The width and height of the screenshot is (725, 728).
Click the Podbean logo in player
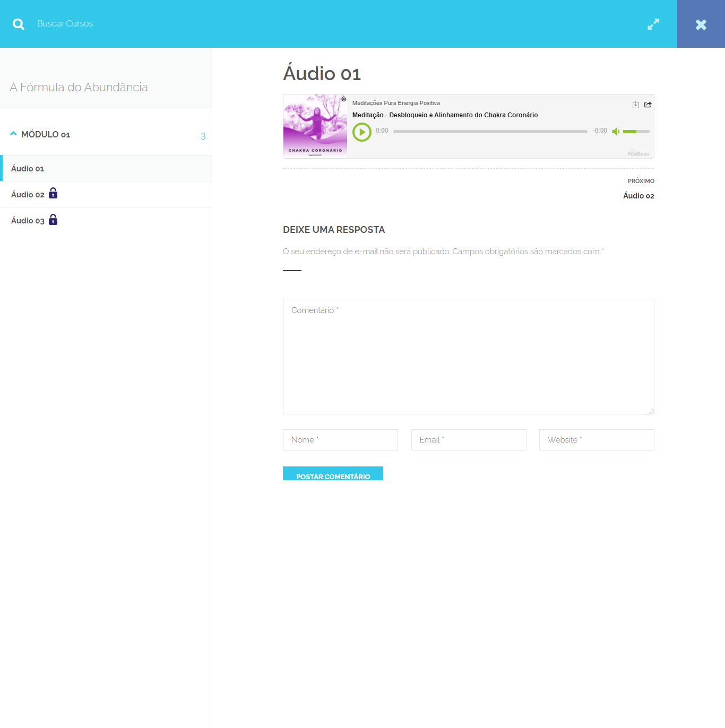[x=638, y=153]
